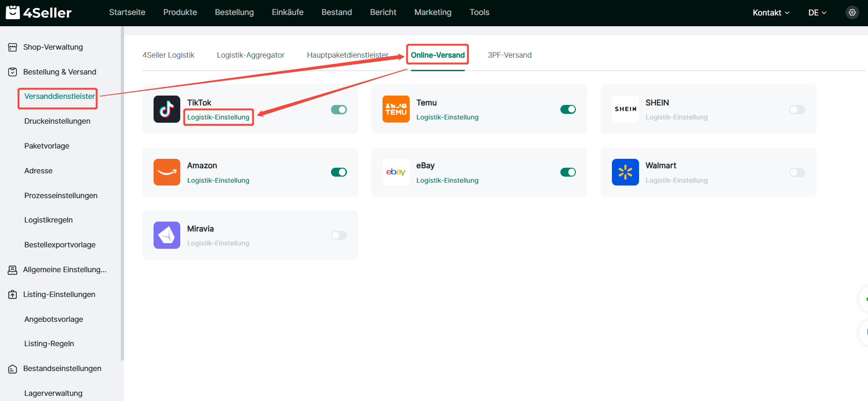The image size is (868, 401).
Task: Enable the Walmart shipping switch
Action: click(x=797, y=172)
